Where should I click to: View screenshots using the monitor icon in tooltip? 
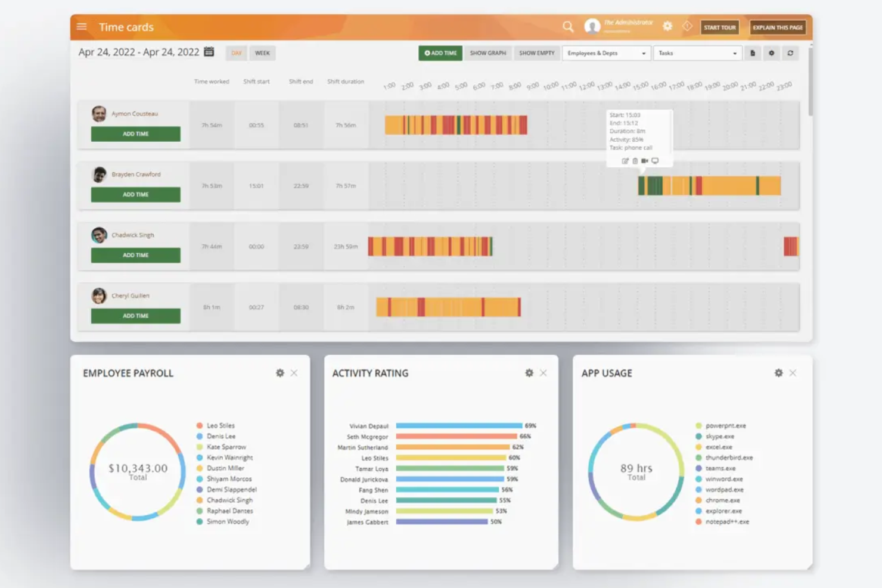655,161
